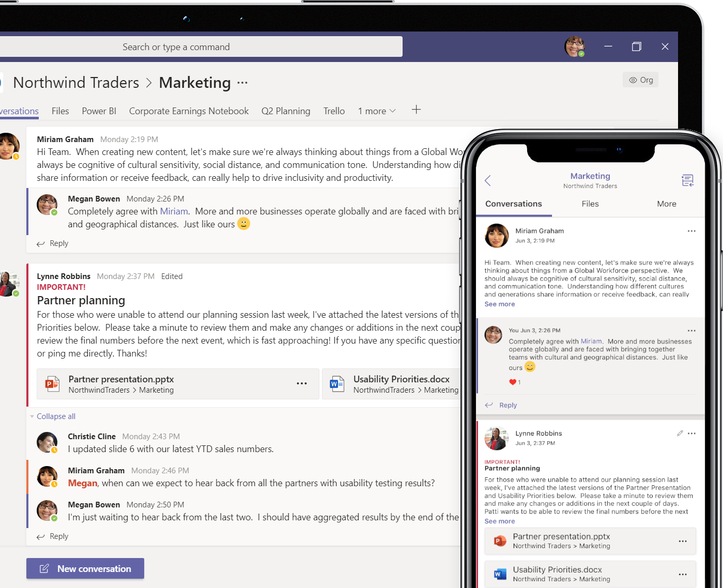
Task: Open the Power BI tab
Action: pos(99,111)
